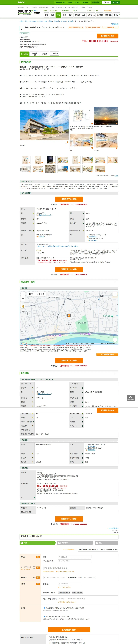138x644 pixels.
Task: Pick the Street View pegman on map
Action: tap(23, 306)
